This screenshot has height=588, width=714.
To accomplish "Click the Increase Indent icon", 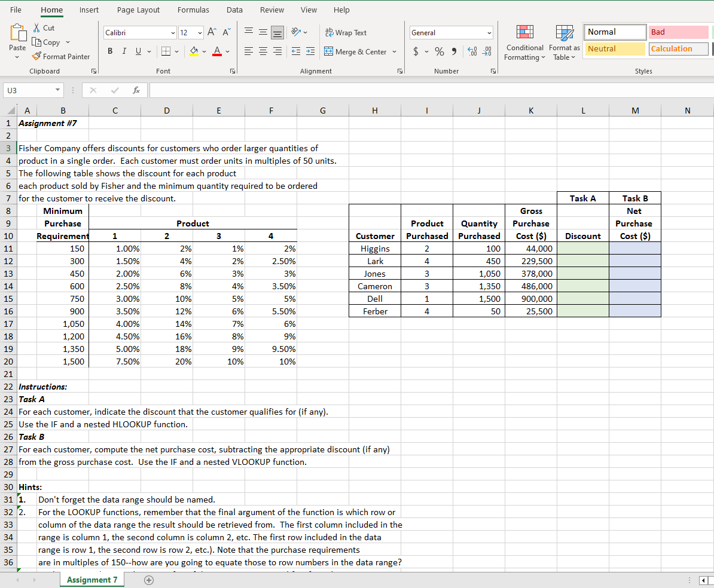I will tap(310, 52).
